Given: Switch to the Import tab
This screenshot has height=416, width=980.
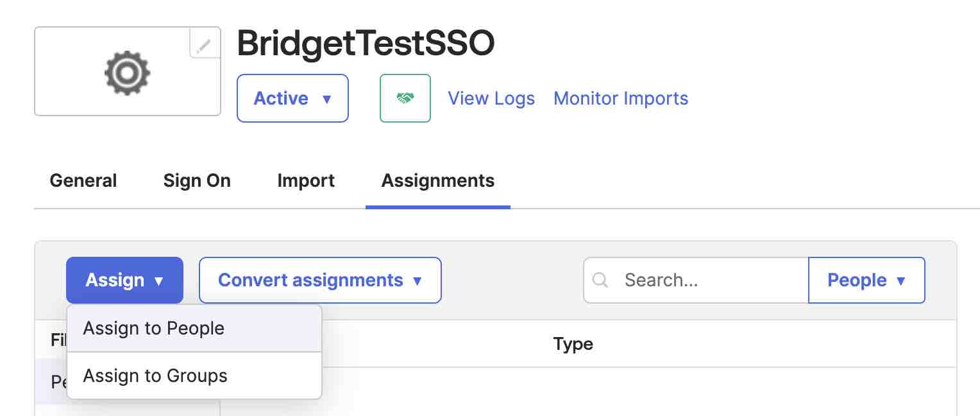Looking at the screenshot, I should coord(306,180).
